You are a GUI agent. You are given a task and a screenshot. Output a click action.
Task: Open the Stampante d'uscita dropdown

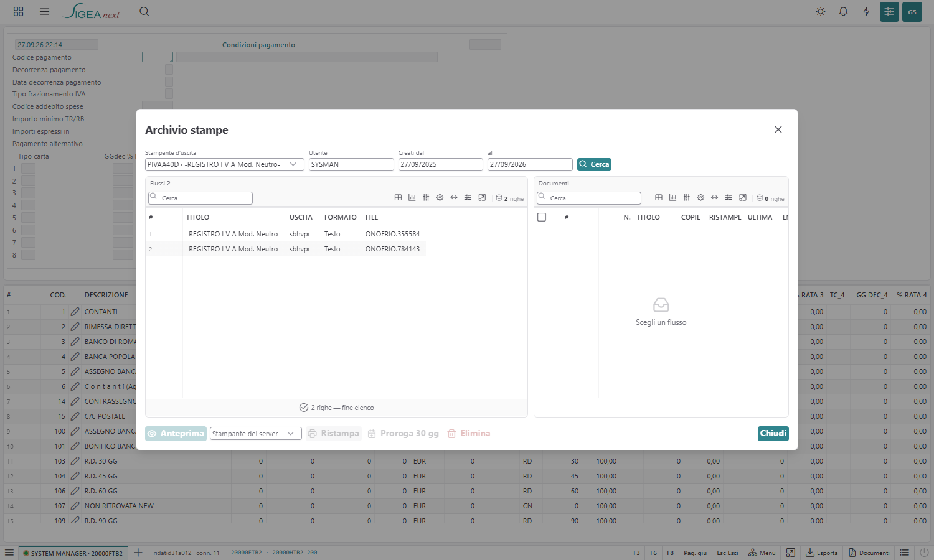pyautogui.click(x=224, y=164)
